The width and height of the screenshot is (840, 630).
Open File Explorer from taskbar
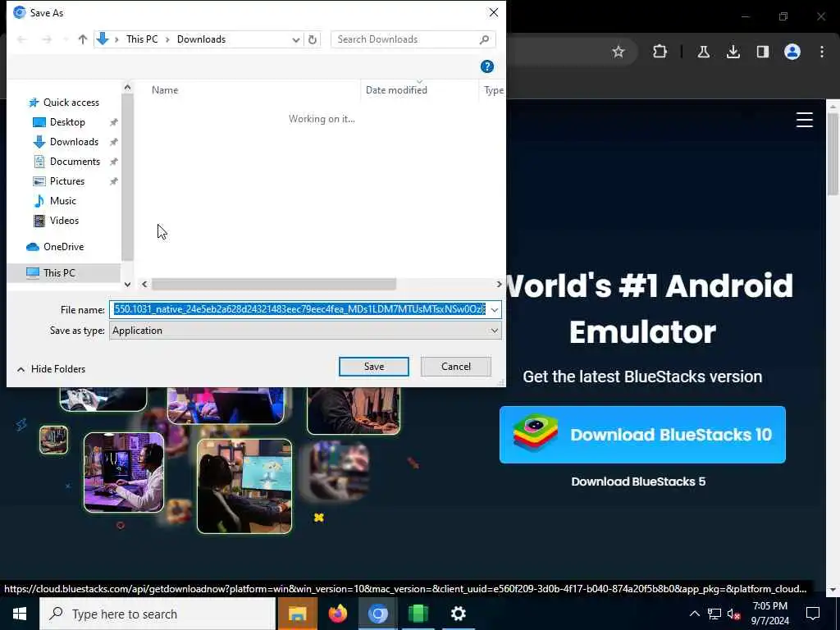click(x=297, y=614)
